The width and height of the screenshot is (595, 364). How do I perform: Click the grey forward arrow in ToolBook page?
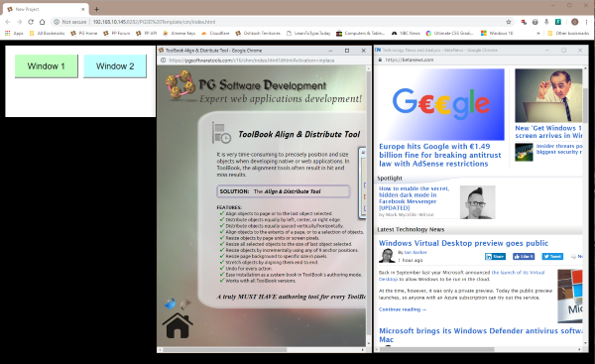185,303
